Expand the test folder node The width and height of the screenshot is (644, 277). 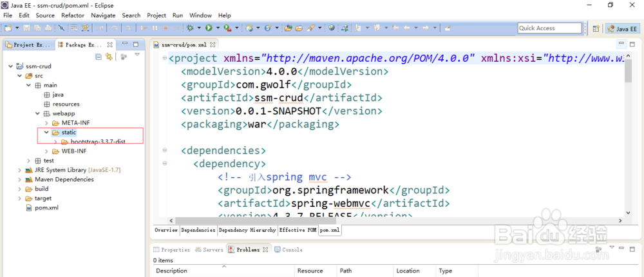28,160
